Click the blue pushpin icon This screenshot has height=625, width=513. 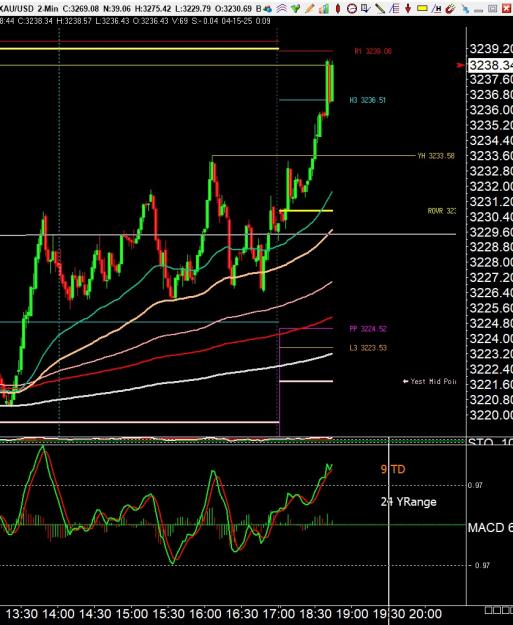point(465,8)
